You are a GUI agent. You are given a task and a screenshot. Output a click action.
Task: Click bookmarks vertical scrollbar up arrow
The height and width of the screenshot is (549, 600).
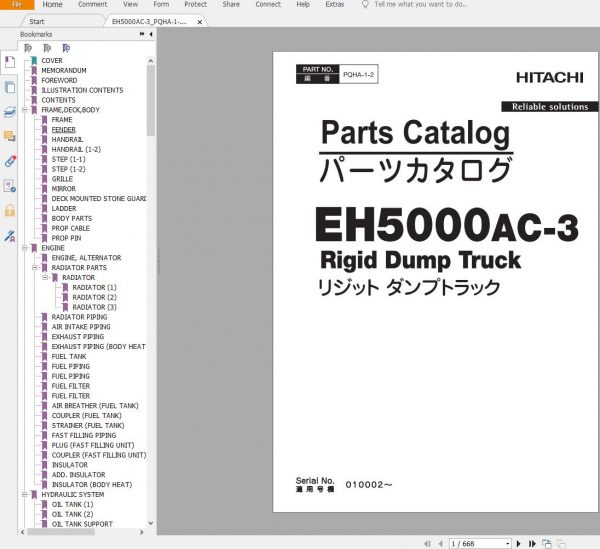(151, 60)
